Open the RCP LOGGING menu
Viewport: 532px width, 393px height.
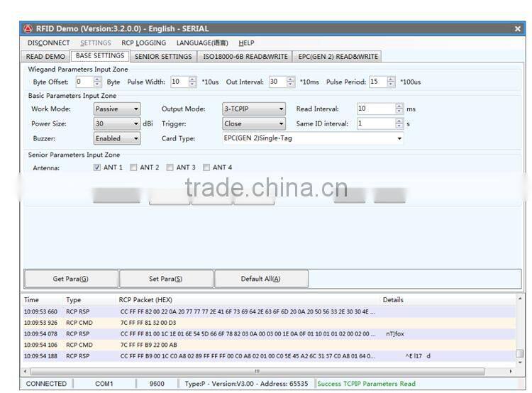pos(143,43)
